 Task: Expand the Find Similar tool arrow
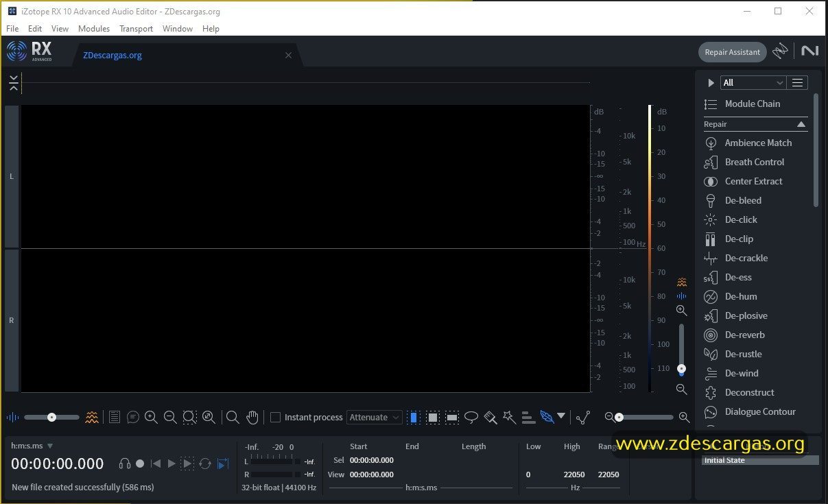(x=561, y=416)
